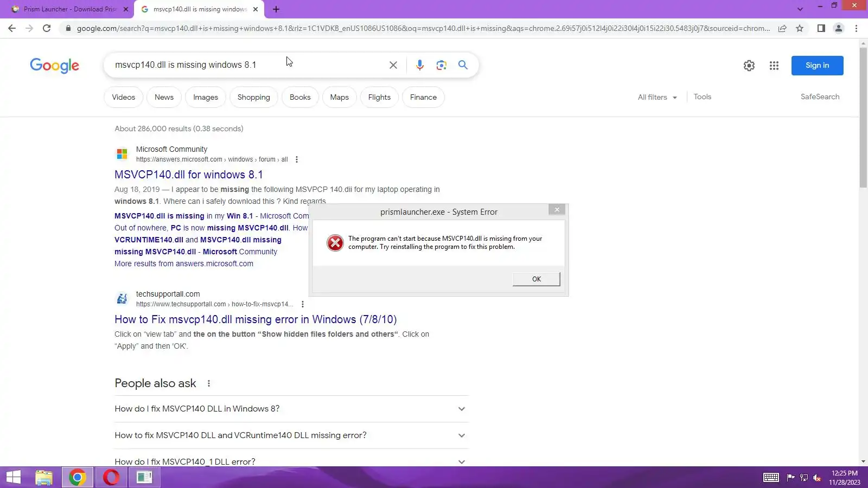Viewport: 868px width, 488px height.
Task: Open 'VCRUNTIME140.dll and MSVCP140.dll missing' sublink
Action: (x=198, y=240)
